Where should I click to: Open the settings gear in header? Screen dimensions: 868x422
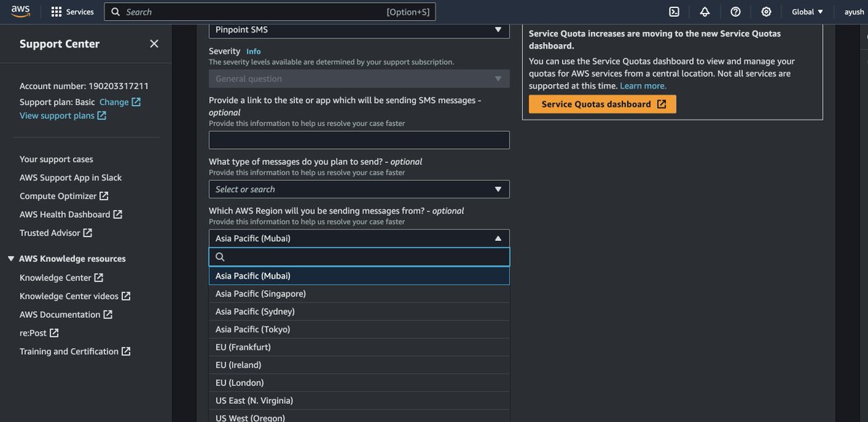pyautogui.click(x=766, y=12)
